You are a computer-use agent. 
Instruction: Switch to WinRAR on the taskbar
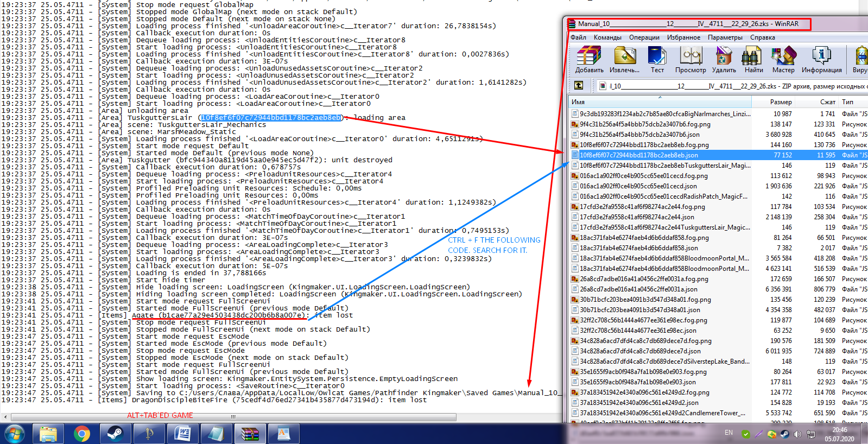coord(250,434)
